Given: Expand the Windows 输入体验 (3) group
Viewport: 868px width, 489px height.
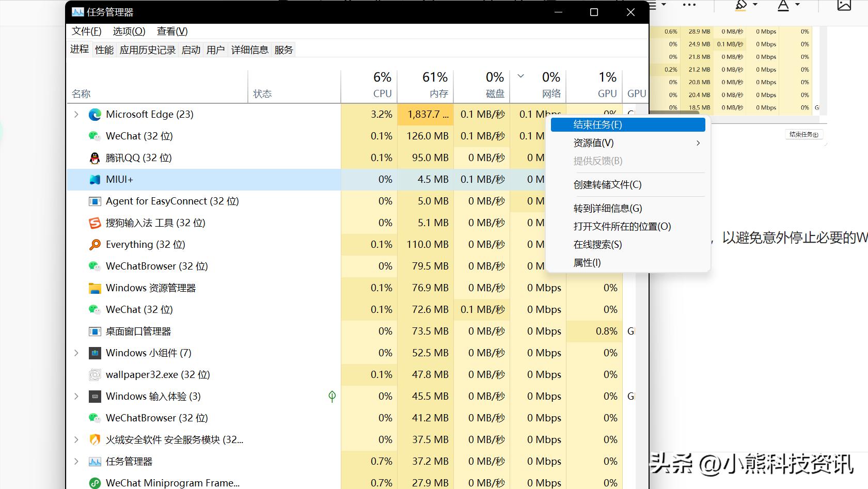Looking at the screenshot, I should tap(76, 396).
